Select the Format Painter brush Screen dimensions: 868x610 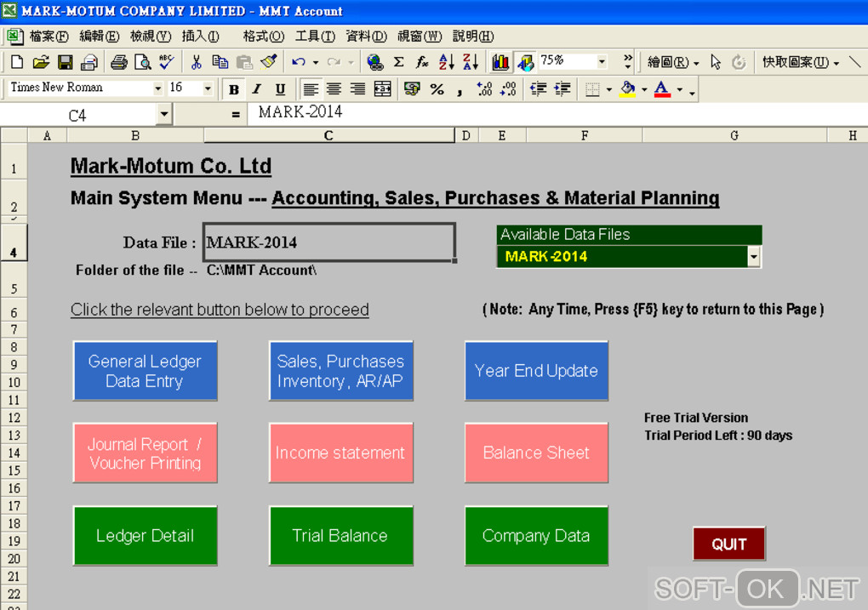[269, 62]
